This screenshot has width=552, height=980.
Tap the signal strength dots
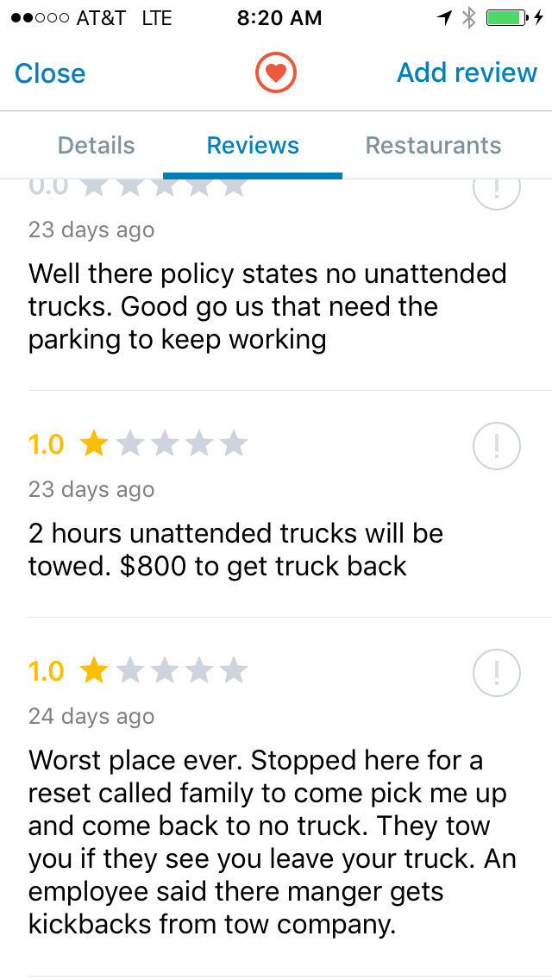(38, 18)
